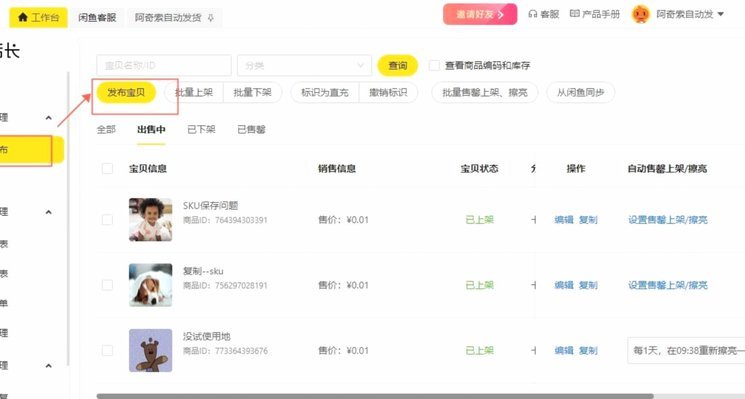Click the 已上架 status of SKU保存问题
Viewport: 745px width, 399px height.
point(479,219)
